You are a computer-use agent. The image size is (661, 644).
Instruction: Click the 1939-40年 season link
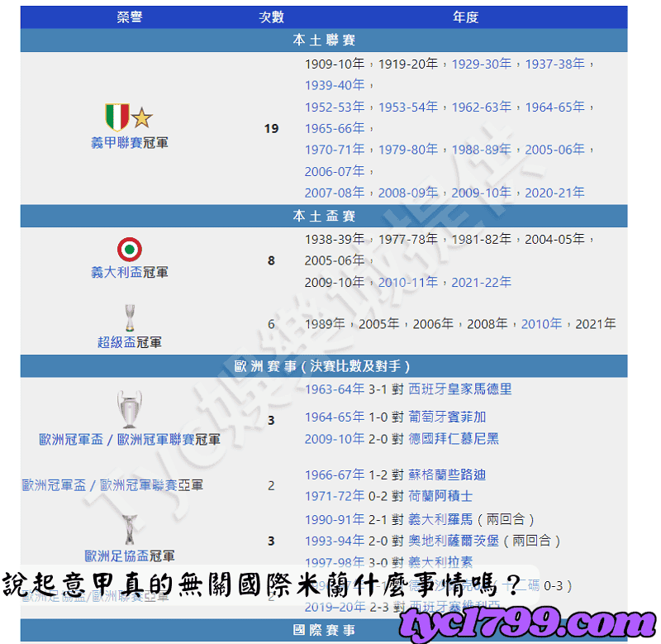pos(335,85)
